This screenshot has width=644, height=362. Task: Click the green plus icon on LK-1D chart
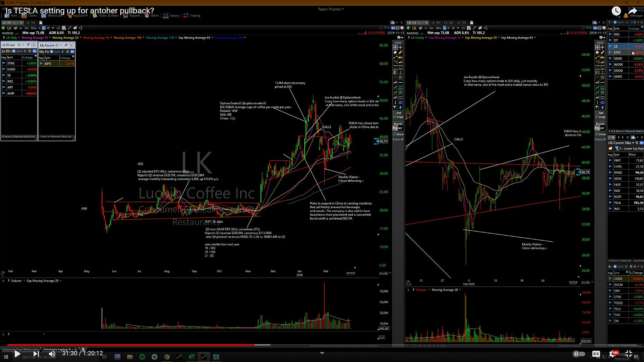coord(4,28)
